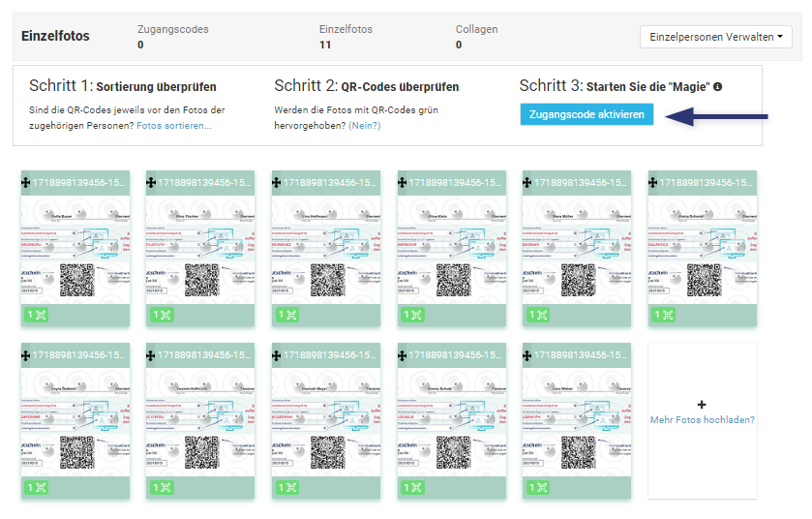Grab the move handle on Leyla Özdemir's card
812x519 pixels.
[25, 355]
